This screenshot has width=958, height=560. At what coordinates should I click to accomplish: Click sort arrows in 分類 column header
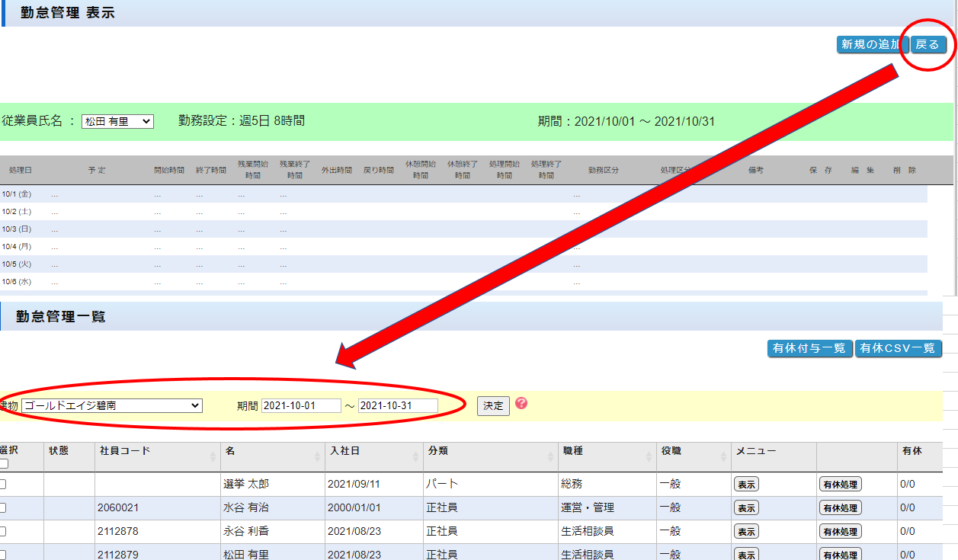click(x=551, y=456)
